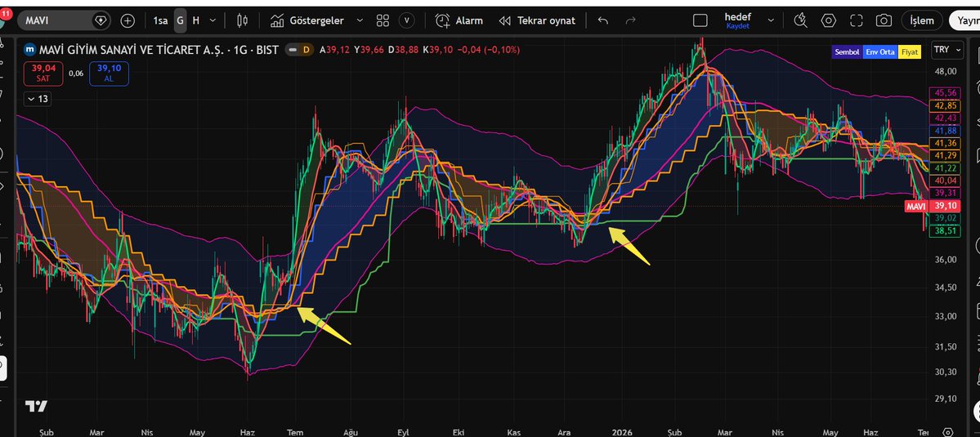The width and height of the screenshot is (980, 437).
Task: Click the yellow Fiyat table cell
Action: 910,51
